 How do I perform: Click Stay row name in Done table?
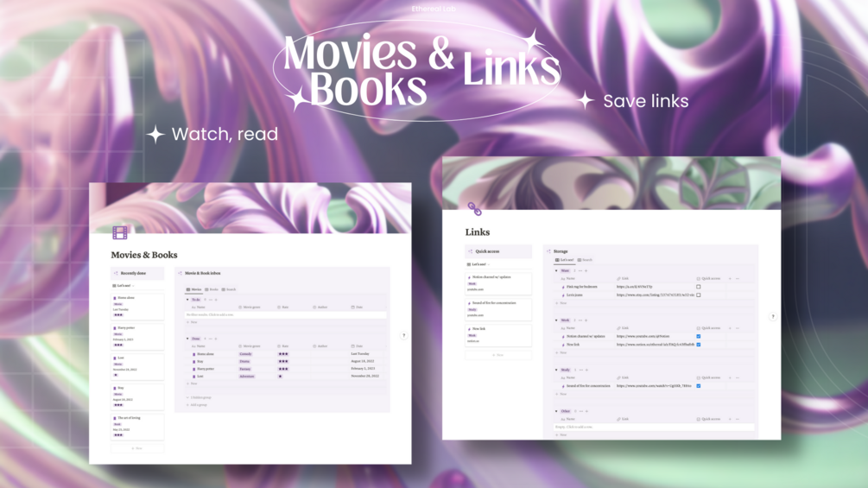(x=200, y=361)
